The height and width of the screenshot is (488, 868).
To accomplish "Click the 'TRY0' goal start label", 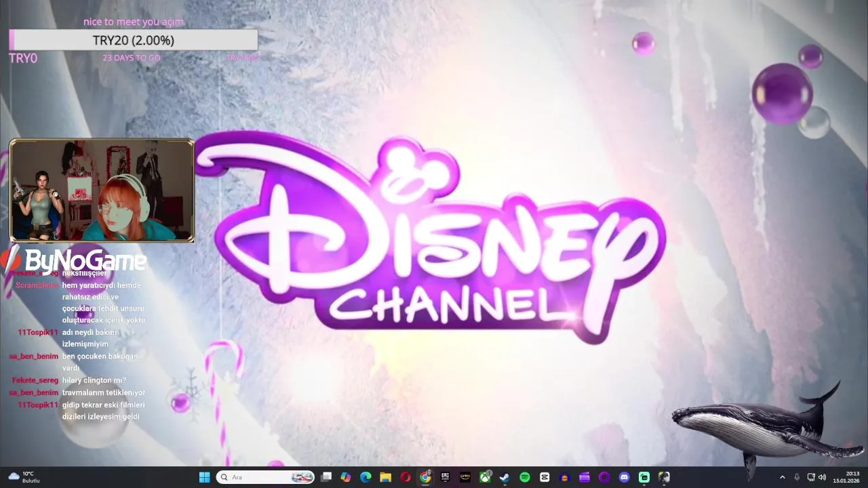I will click(23, 58).
